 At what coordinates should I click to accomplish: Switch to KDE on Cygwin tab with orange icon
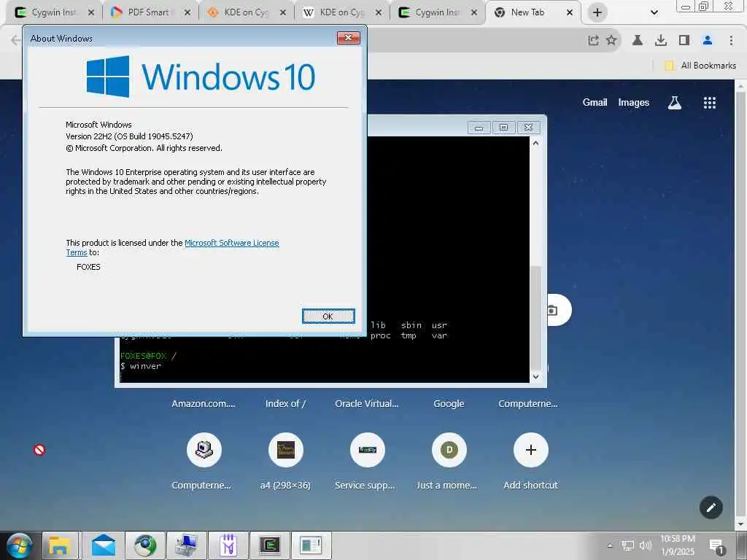coord(245,12)
